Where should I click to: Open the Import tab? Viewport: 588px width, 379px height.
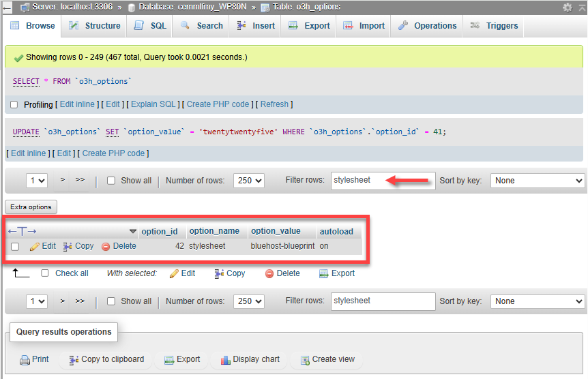[364, 26]
